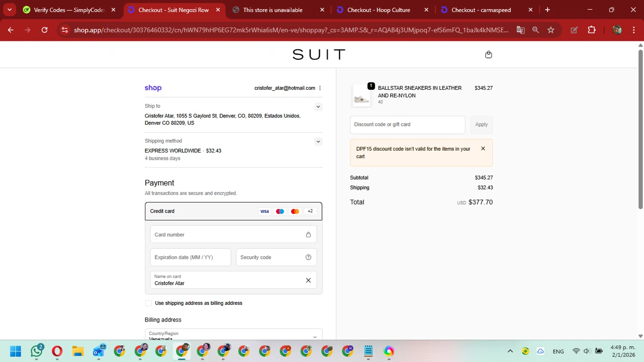Open the Windows Start menu
Screen dimensions: 644x362
click(15, 351)
